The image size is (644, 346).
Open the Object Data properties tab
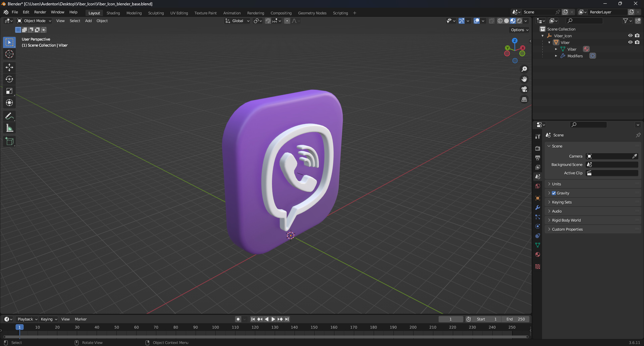538,245
